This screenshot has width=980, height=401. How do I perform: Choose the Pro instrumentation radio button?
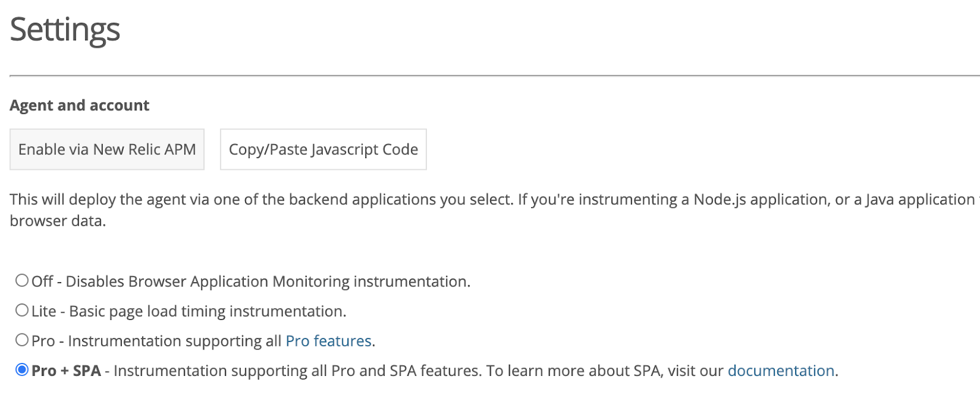pos(22,340)
